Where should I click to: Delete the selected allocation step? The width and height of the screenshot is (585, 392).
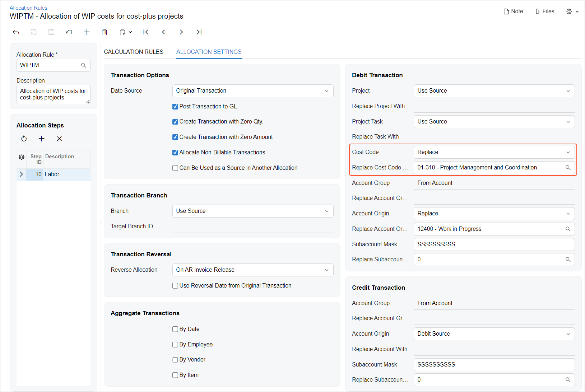pos(59,139)
